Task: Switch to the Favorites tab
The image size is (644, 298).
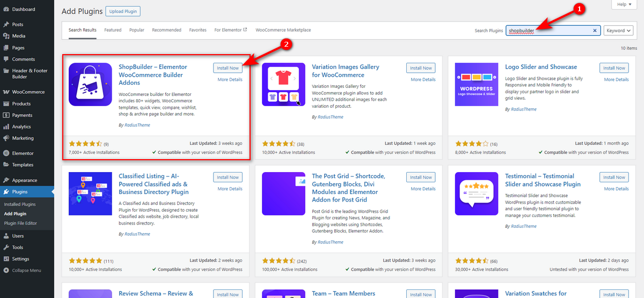Action: (198, 30)
